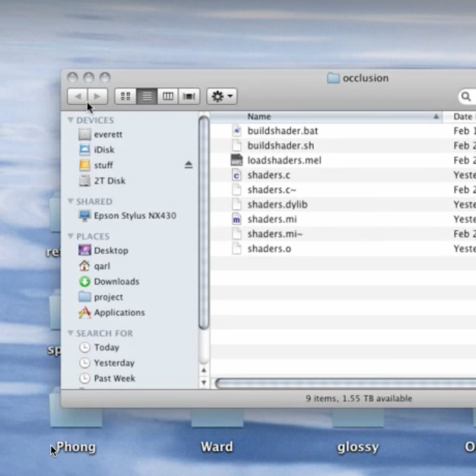Open the 2T Disk drive
This screenshot has height=476, width=476.
(110, 181)
